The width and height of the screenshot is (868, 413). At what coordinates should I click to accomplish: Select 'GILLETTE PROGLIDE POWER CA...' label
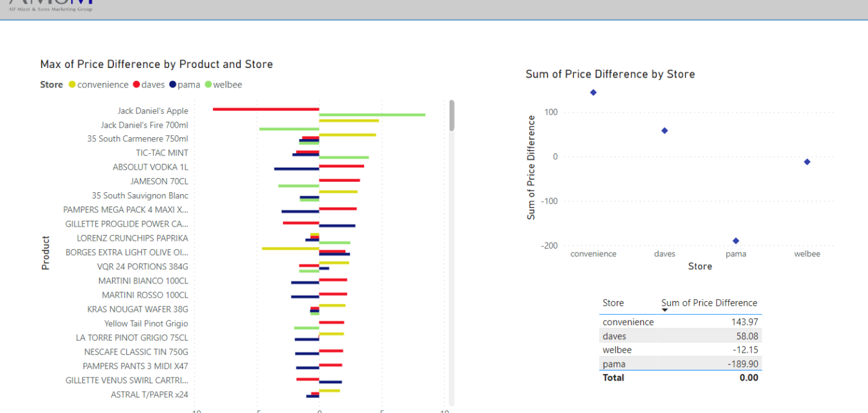click(127, 225)
